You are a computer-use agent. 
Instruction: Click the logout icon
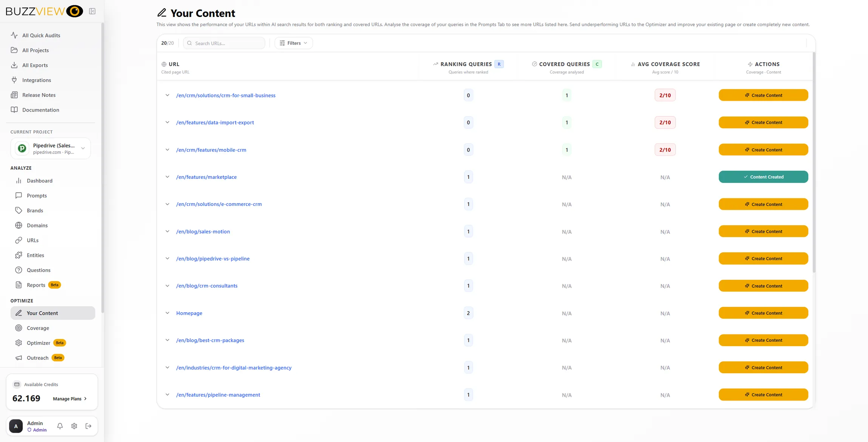coord(89,426)
